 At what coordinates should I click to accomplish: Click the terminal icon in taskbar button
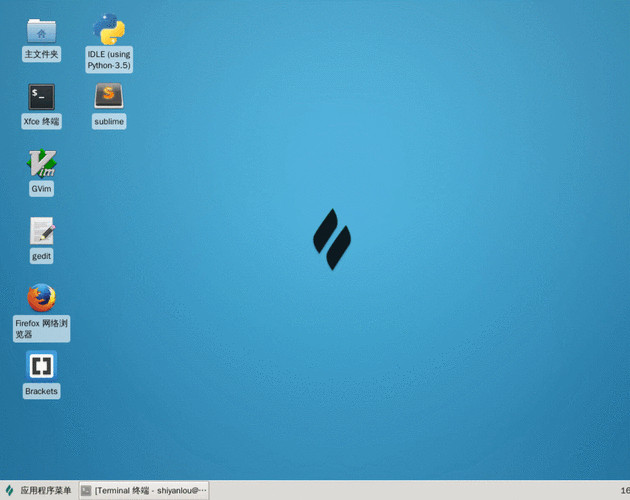point(86,490)
